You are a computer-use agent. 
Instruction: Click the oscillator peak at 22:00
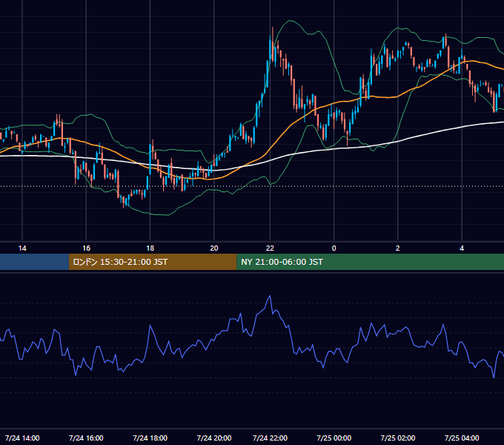270,295
